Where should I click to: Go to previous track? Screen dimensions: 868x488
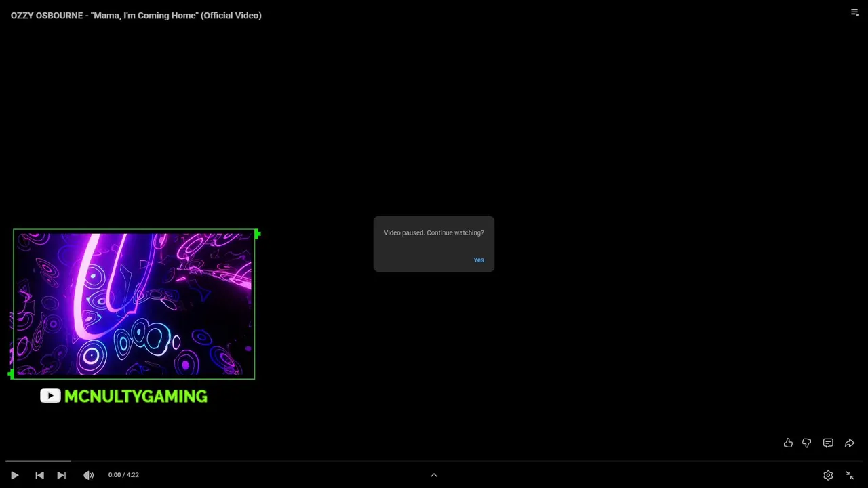point(39,475)
